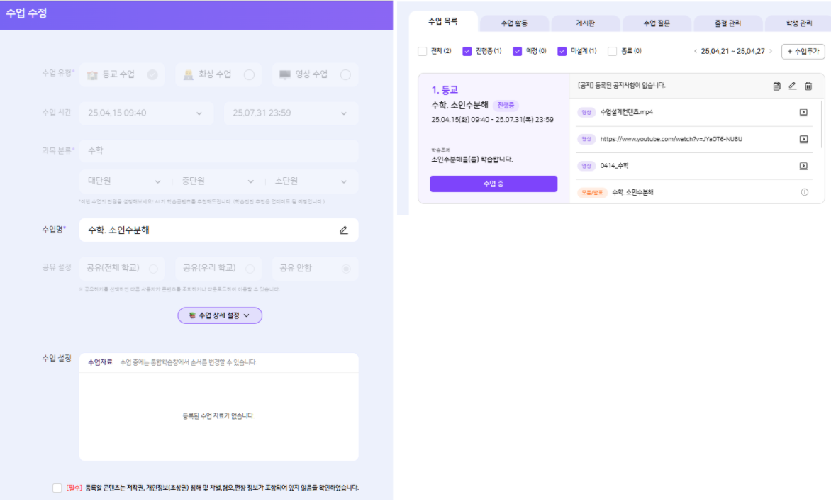The width and height of the screenshot is (831, 504).
Task: Click the + 수업추가 button
Action: (x=803, y=52)
